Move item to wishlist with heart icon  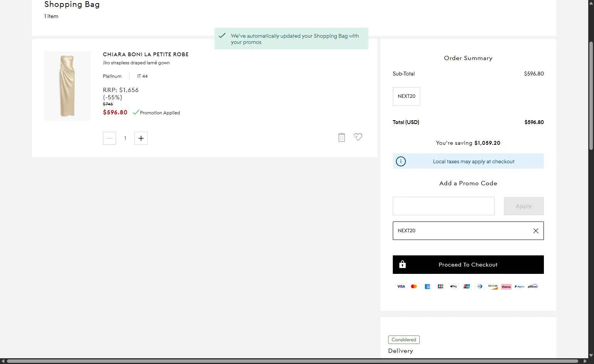tap(358, 137)
